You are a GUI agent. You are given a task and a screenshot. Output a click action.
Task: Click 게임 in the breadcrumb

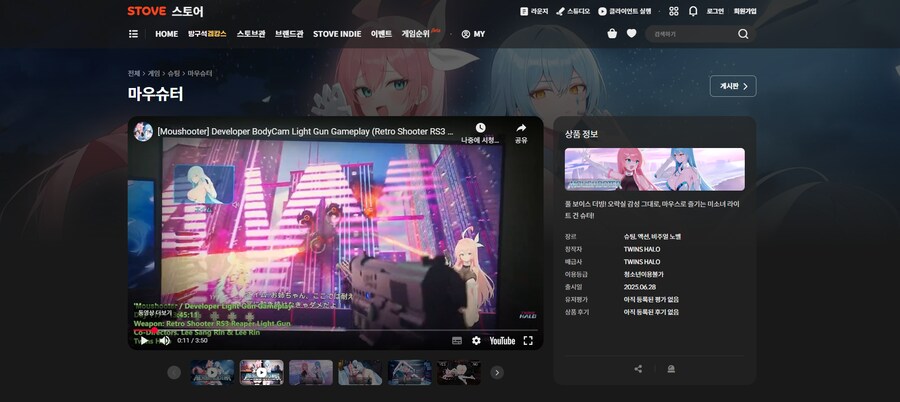[x=153, y=74]
